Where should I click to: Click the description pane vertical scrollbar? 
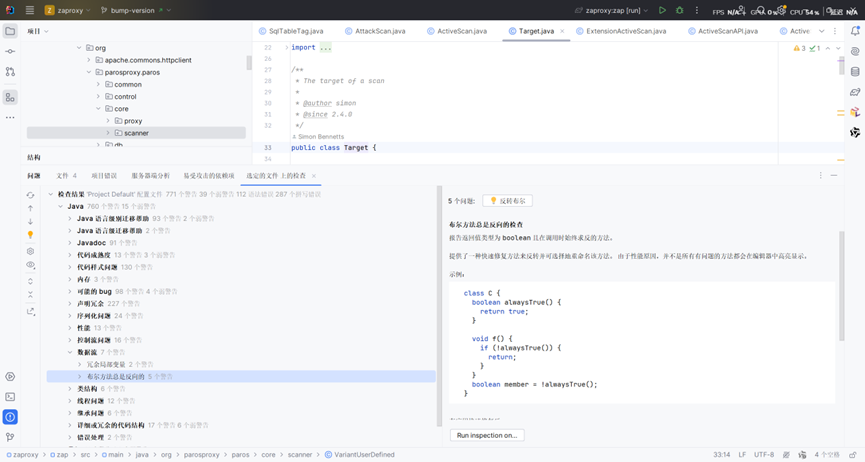click(841, 286)
